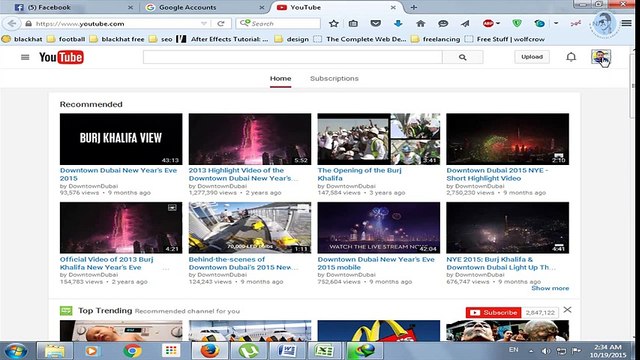Open the design bookmark folder
640x360 pixels.
coord(292,39)
